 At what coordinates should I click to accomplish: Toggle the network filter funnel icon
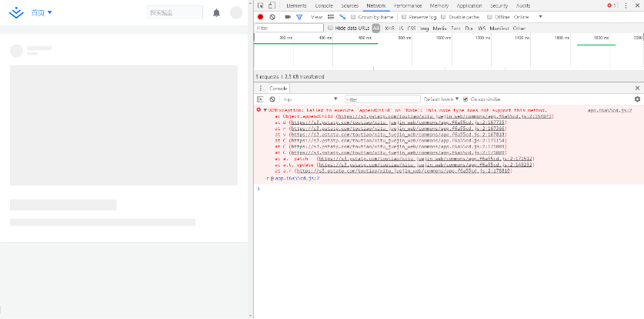pos(299,16)
